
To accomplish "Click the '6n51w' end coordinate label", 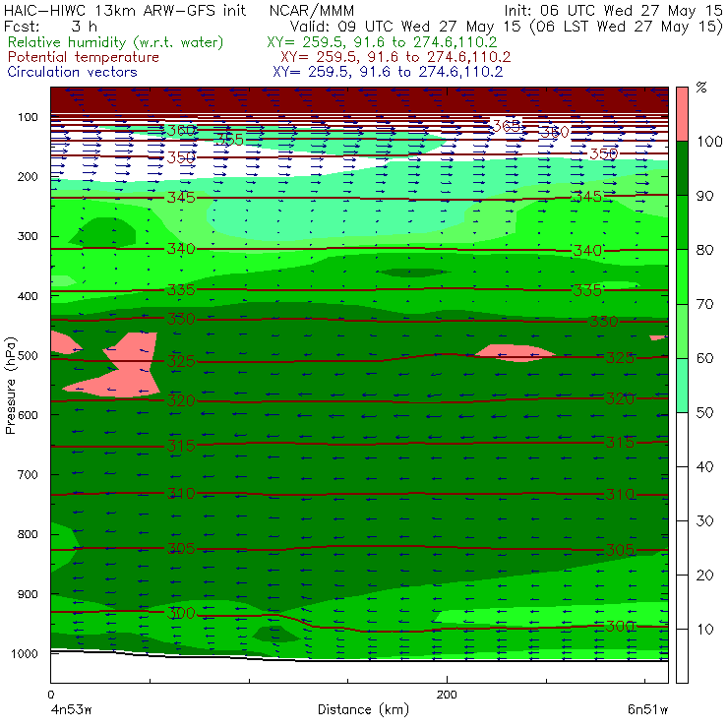I will pos(647,710).
